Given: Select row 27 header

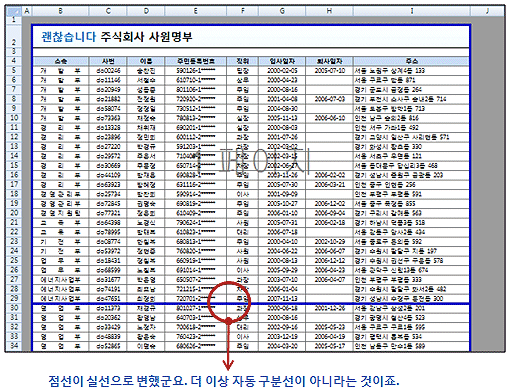Looking at the screenshot, I should pyautogui.click(x=14, y=279).
